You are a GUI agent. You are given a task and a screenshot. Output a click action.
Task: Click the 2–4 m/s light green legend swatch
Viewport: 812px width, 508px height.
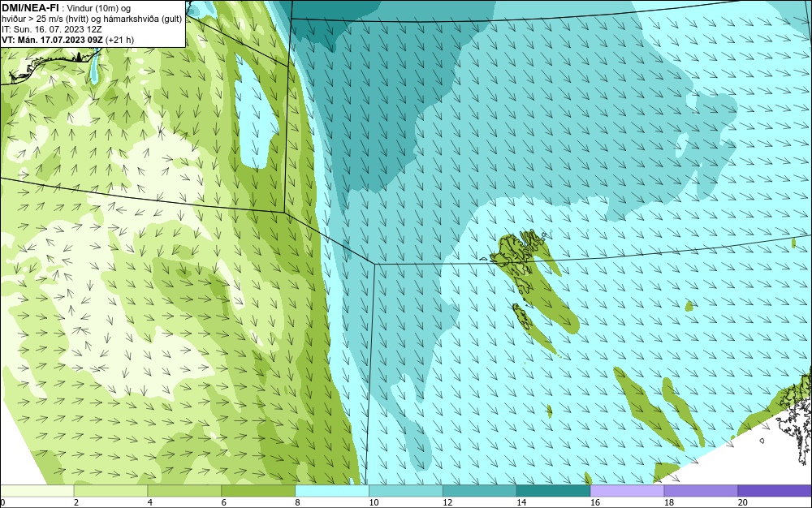110,491
